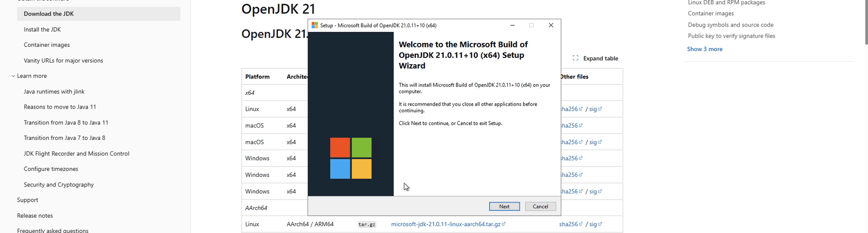868x233 pixels.
Task: Click the Platform column header
Action: (x=257, y=77)
